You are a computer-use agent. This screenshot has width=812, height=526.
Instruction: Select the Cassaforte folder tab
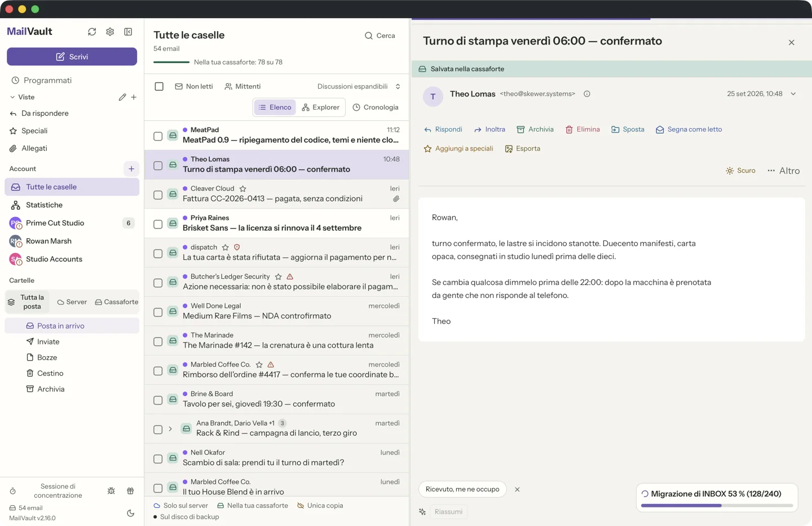[x=117, y=302]
